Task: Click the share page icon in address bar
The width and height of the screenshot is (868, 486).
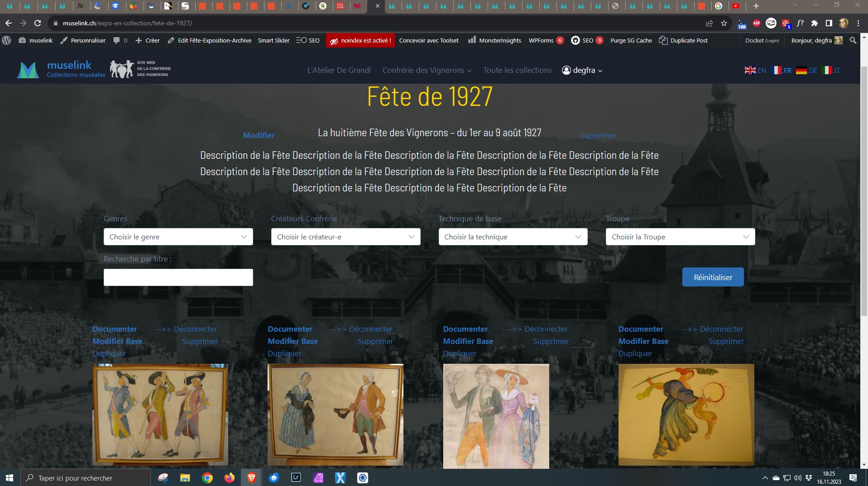Action: point(710,23)
